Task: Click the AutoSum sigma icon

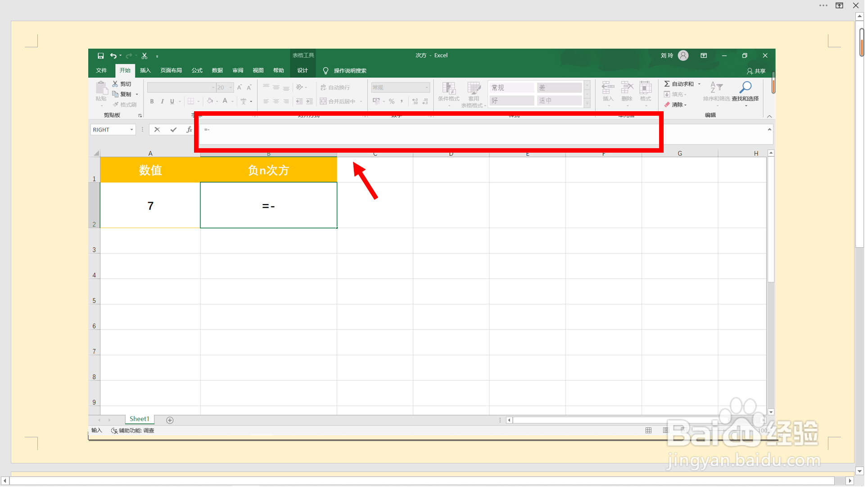Action: click(667, 84)
